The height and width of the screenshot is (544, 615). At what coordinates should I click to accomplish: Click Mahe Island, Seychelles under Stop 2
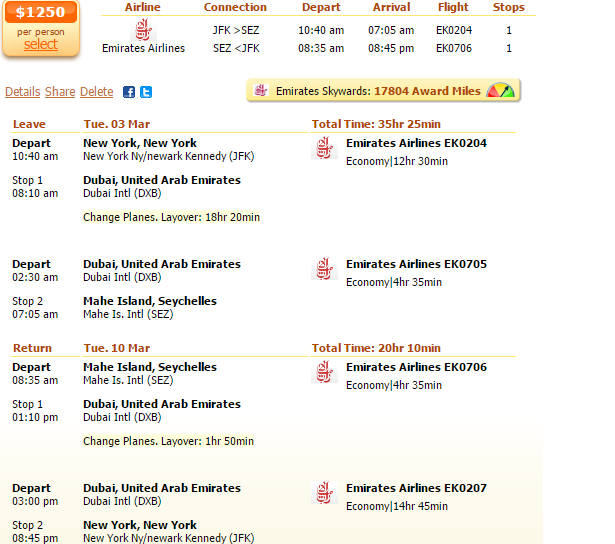[150, 301]
